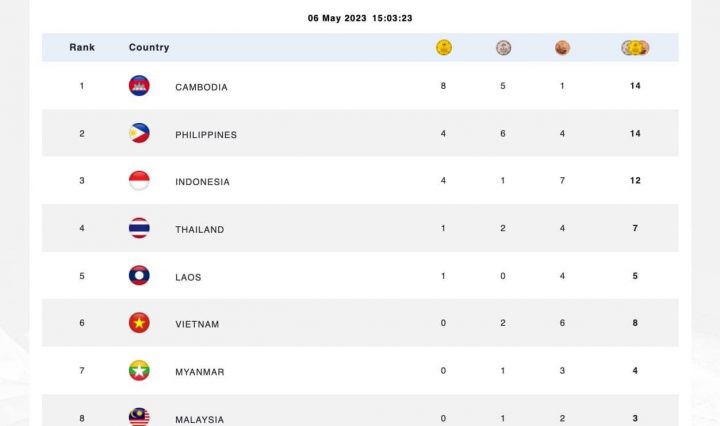Click the Country column header

[149, 47]
